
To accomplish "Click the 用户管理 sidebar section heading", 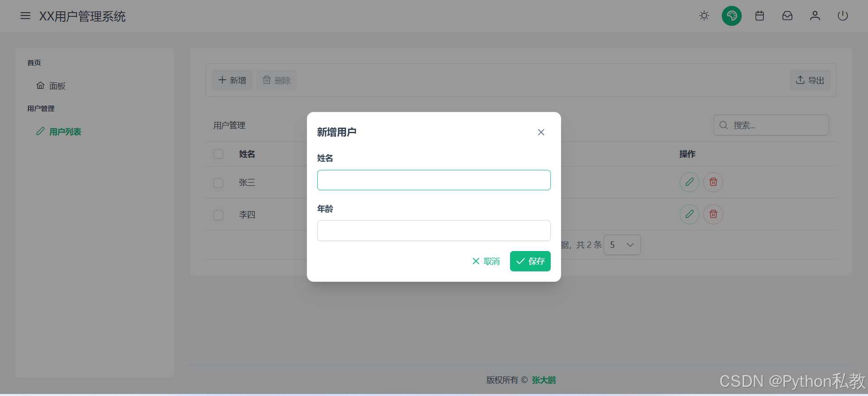I will point(41,108).
